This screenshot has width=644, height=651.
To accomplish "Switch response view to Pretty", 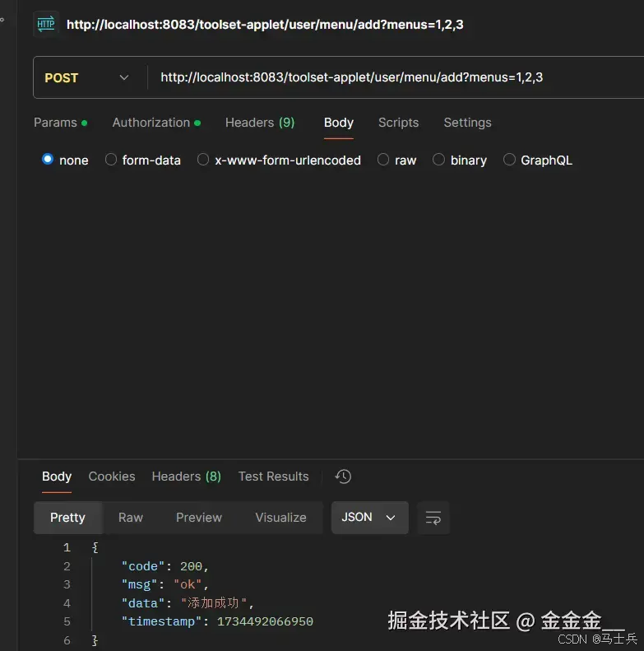I will coord(67,518).
